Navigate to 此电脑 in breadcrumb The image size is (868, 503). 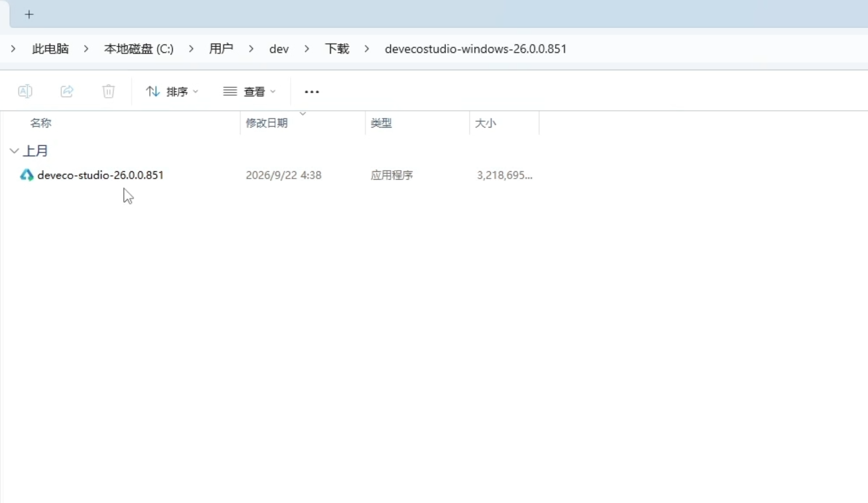[x=50, y=49]
